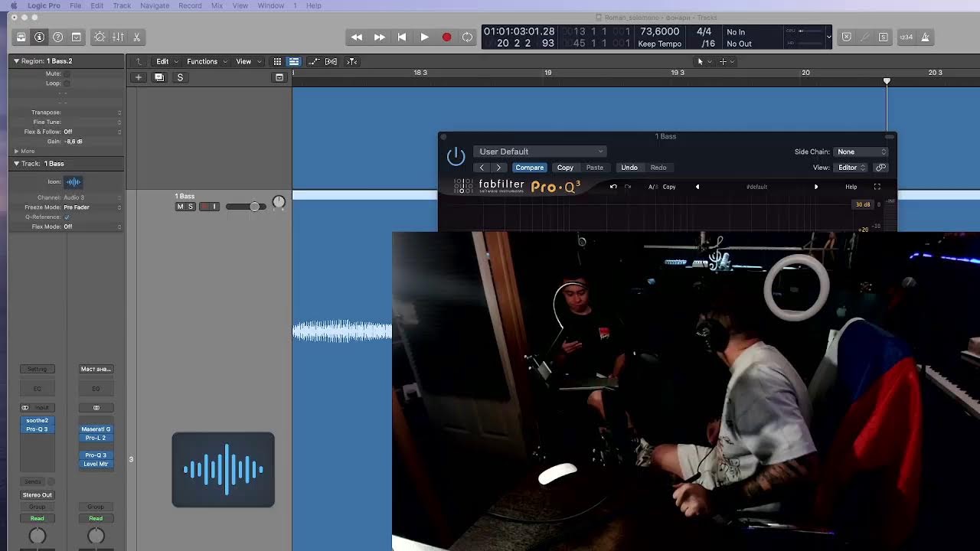Click the Pro-Q 3 Help button
Image resolution: width=980 pixels, height=551 pixels.
tap(851, 187)
